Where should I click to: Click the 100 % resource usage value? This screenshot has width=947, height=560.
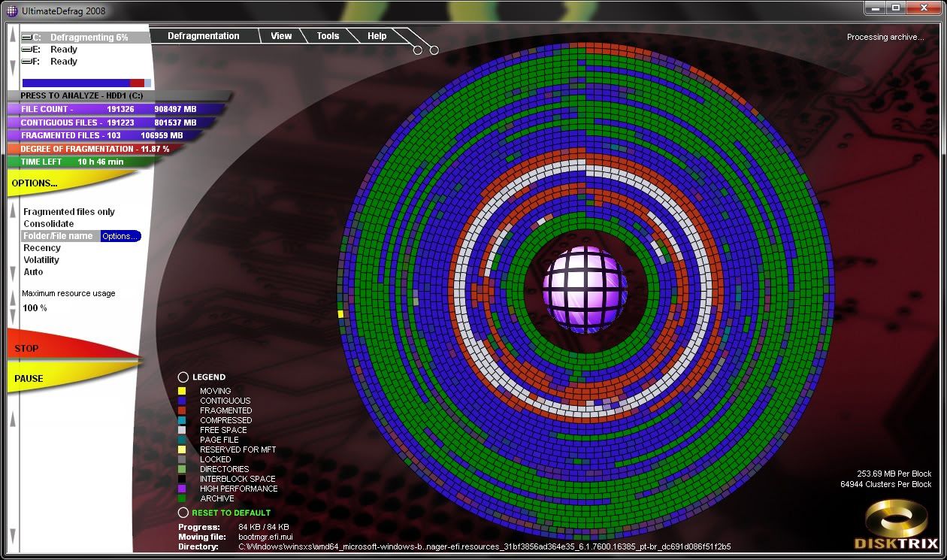pyautogui.click(x=35, y=308)
